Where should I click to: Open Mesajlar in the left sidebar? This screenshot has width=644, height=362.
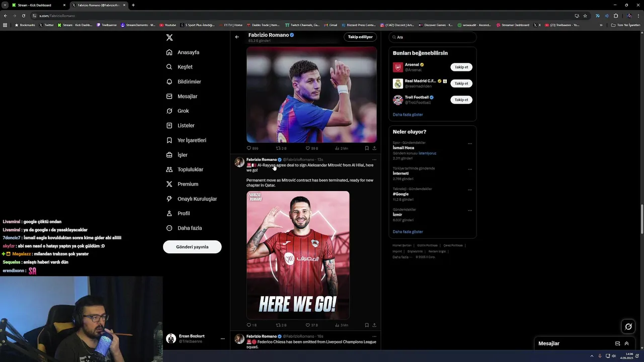pyautogui.click(x=182, y=96)
